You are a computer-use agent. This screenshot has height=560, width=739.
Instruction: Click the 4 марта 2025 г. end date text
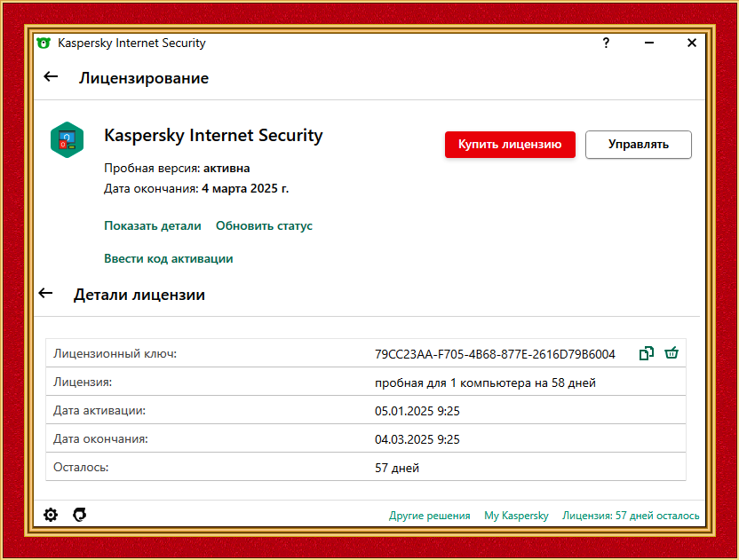pos(245,188)
